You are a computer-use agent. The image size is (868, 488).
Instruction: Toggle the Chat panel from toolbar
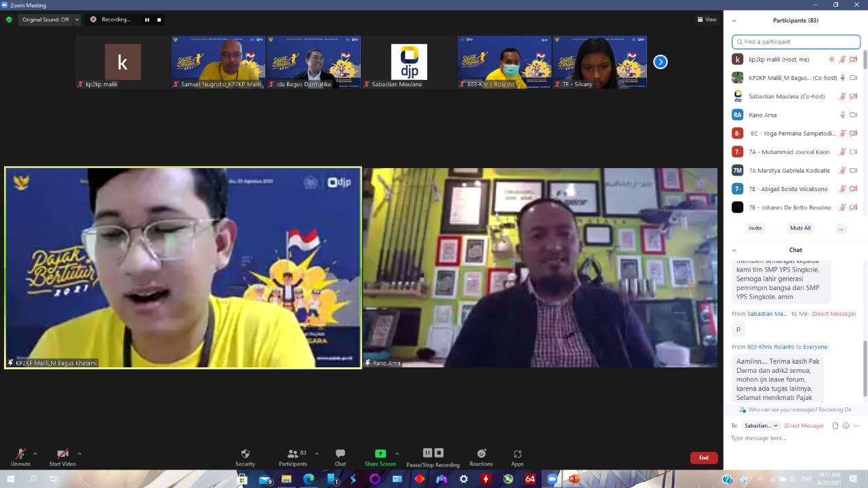tap(340, 454)
